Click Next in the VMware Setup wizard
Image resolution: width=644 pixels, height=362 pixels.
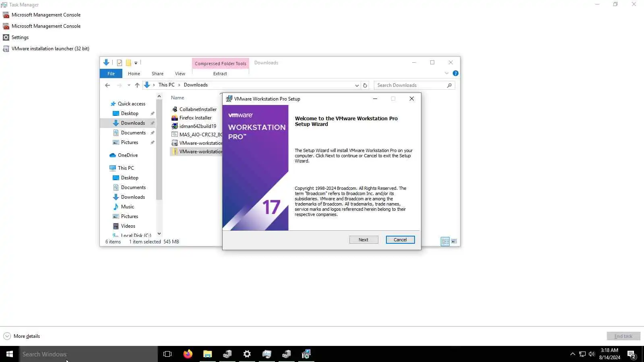(x=363, y=240)
